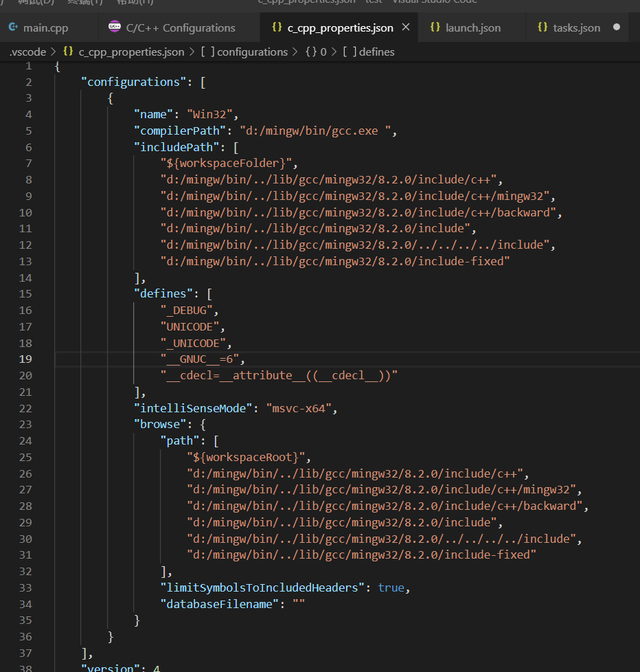Open the launch.json tab
The height and width of the screenshot is (672, 640).
tap(472, 28)
